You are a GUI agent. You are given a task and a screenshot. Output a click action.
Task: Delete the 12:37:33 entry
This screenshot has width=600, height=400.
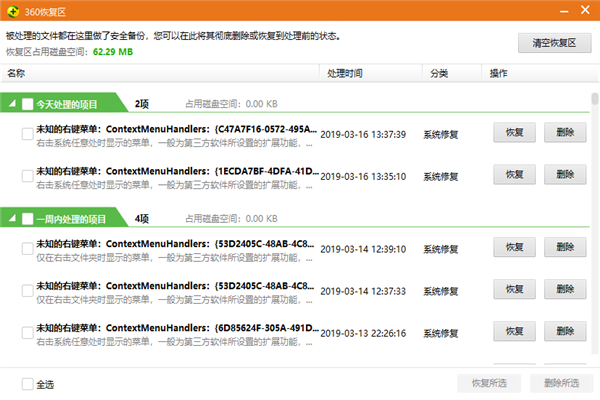(565, 289)
